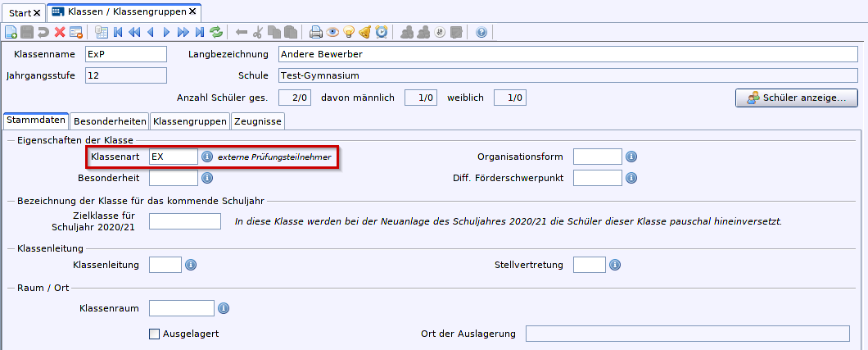This screenshot has width=868, height=350.
Task: Click the Anzahl Schüler ges. value 2/0
Action: click(x=295, y=98)
